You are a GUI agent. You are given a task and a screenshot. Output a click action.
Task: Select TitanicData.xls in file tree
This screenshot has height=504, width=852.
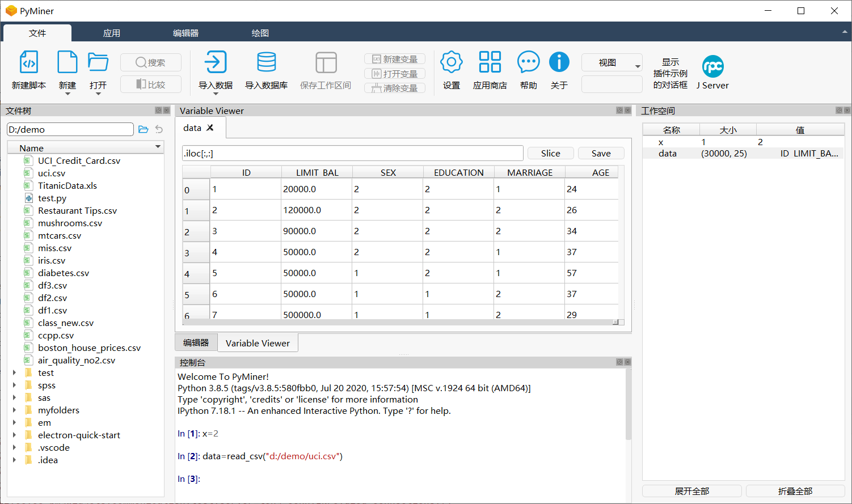tap(68, 185)
